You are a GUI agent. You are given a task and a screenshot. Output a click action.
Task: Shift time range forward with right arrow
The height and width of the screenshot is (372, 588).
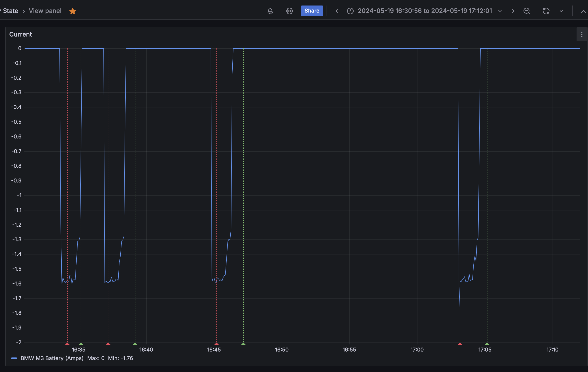click(x=513, y=11)
